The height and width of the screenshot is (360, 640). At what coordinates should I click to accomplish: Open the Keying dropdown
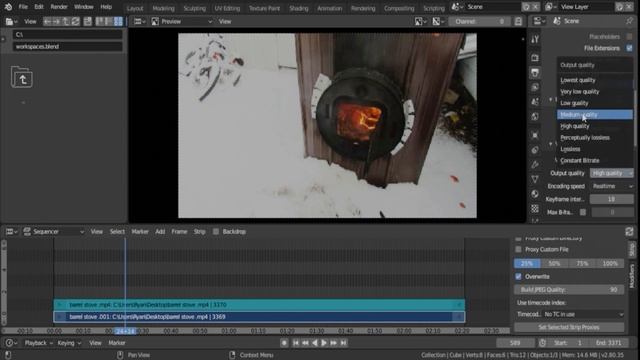point(69,343)
